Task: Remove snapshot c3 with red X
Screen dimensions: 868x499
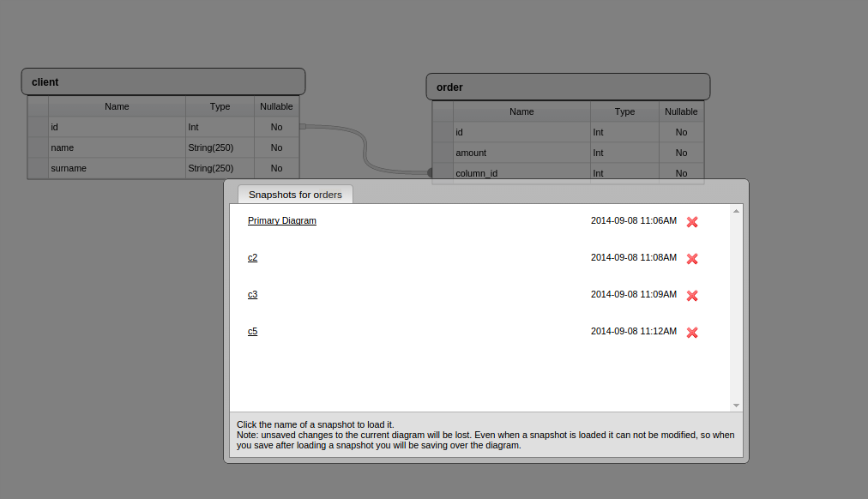Action: [x=692, y=296]
